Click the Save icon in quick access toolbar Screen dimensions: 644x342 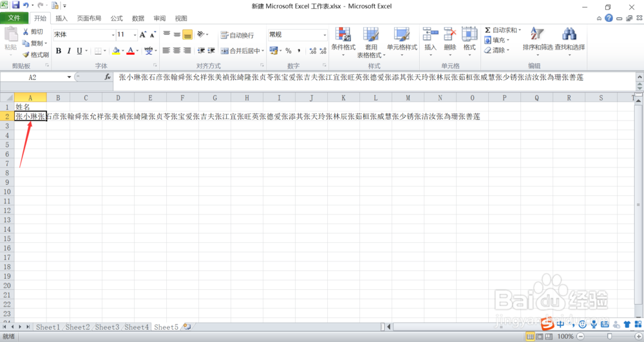click(15, 5)
